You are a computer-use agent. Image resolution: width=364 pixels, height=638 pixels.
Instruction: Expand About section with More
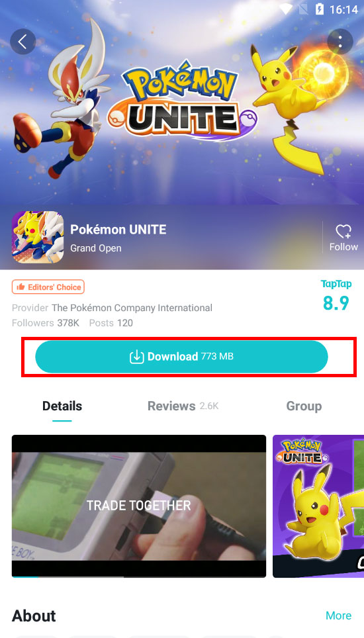338,615
